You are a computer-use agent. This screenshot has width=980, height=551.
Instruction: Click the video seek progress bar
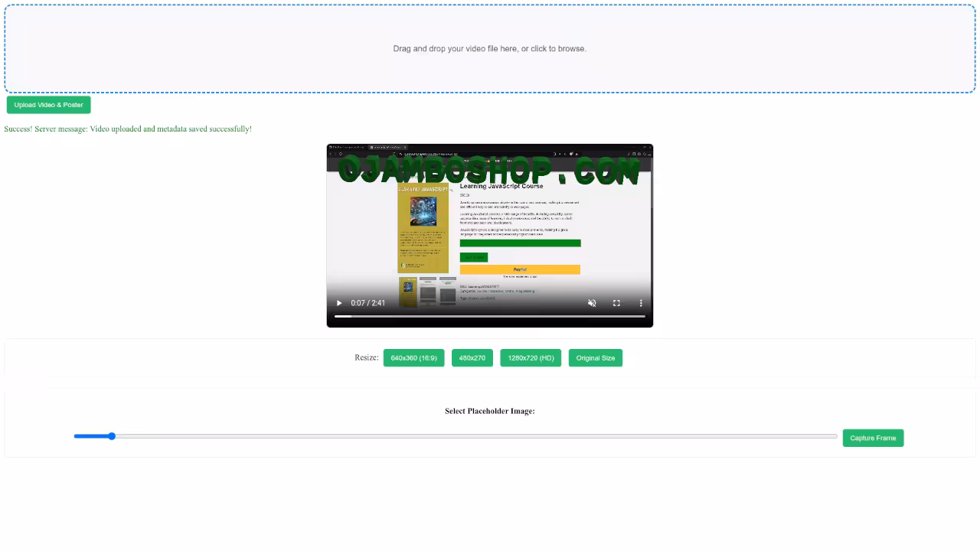490,316
